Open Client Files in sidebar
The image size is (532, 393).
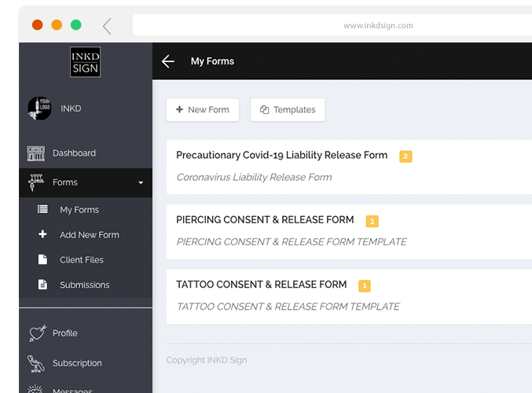81,260
